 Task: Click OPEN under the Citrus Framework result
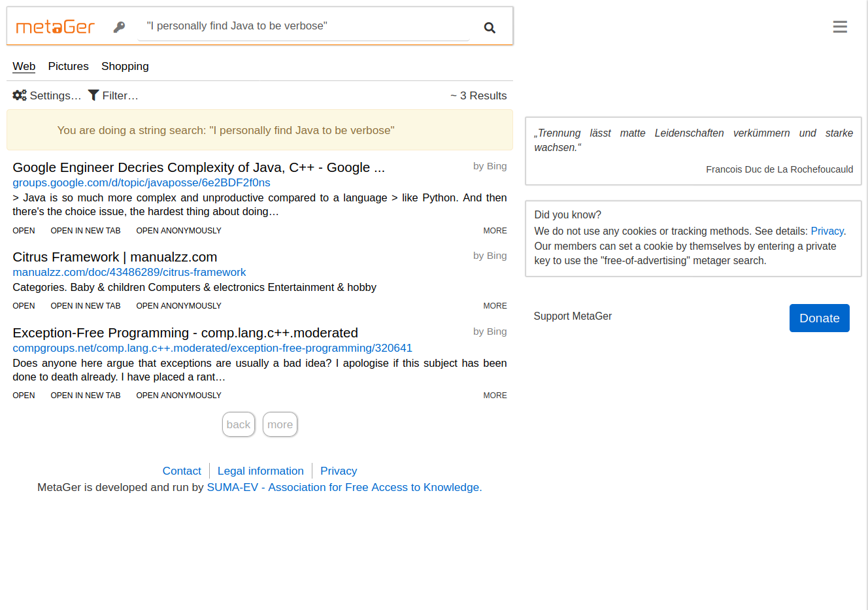click(24, 306)
